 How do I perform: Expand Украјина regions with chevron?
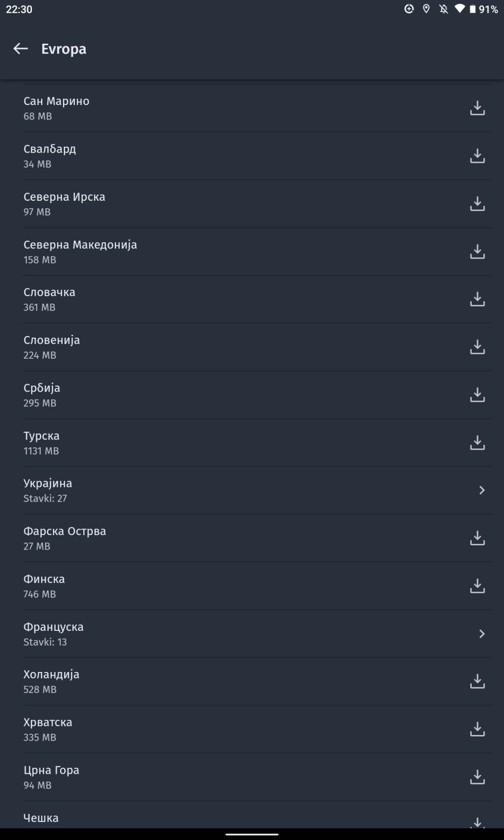482,490
